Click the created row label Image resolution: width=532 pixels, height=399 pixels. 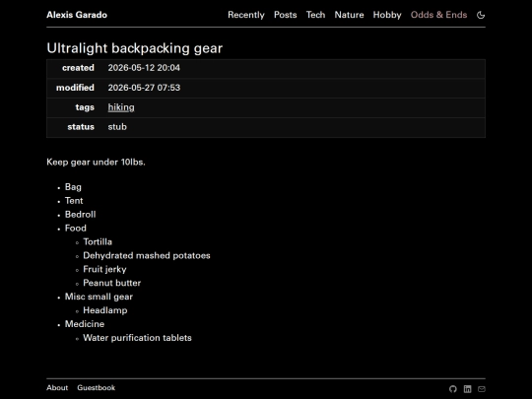[x=78, y=68]
